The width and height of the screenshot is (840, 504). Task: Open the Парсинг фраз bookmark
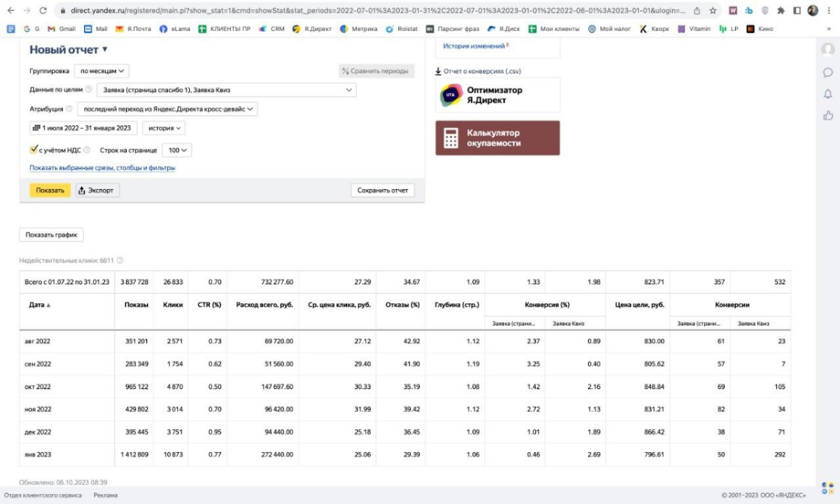(453, 29)
